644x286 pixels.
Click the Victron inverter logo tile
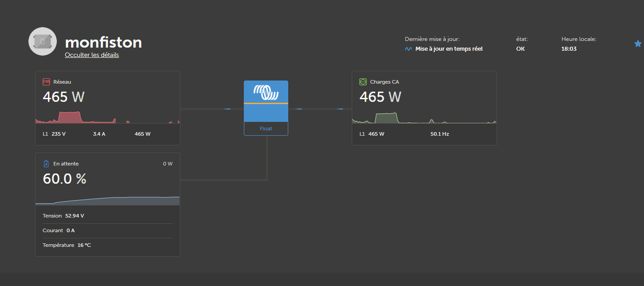click(266, 101)
